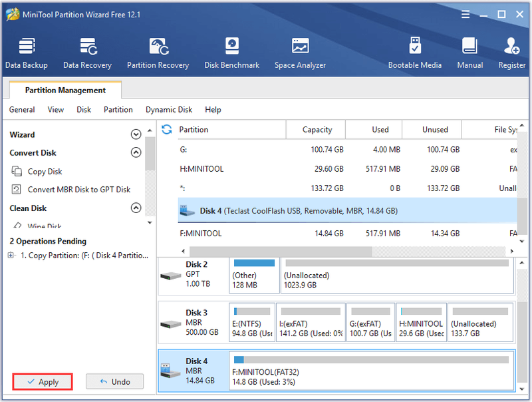Select Disk 4 Teclast CoolFlash USB row
This screenshot has width=532, height=402.
[347, 210]
